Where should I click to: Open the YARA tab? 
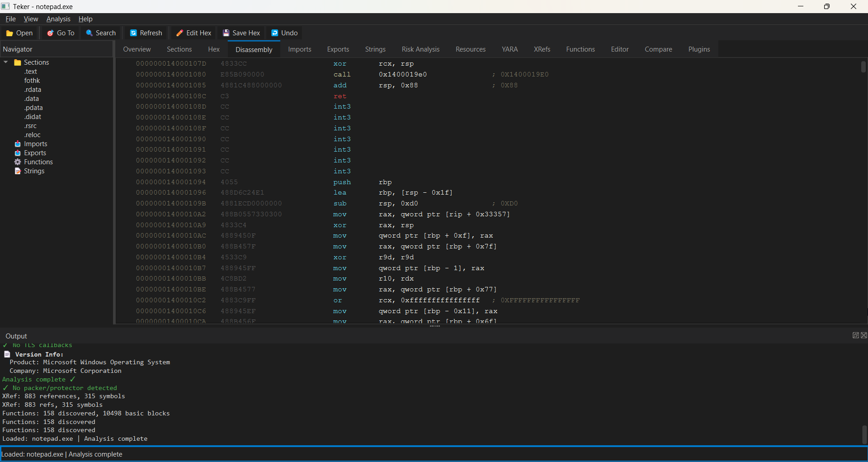509,49
